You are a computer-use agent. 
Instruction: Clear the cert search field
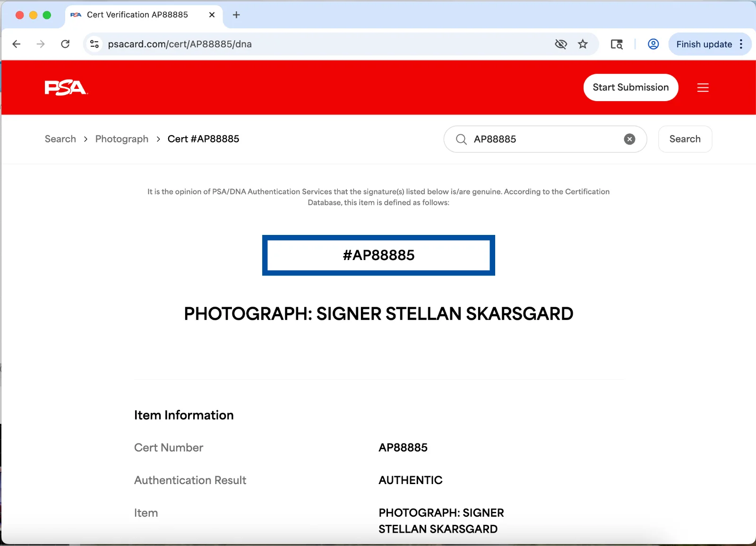coord(629,139)
